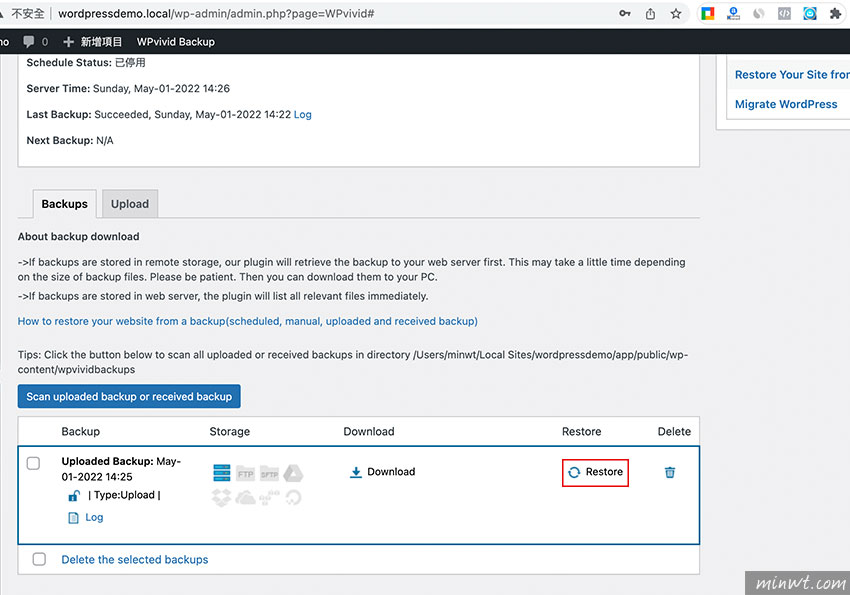Switch to the Backups tab
This screenshot has height=595, width=850.
[65, 204]
